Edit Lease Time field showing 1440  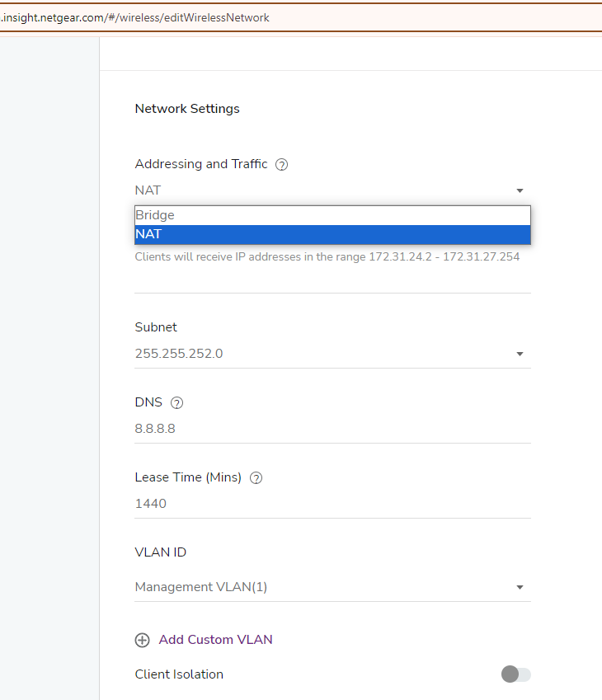click(x=332, y=504)
